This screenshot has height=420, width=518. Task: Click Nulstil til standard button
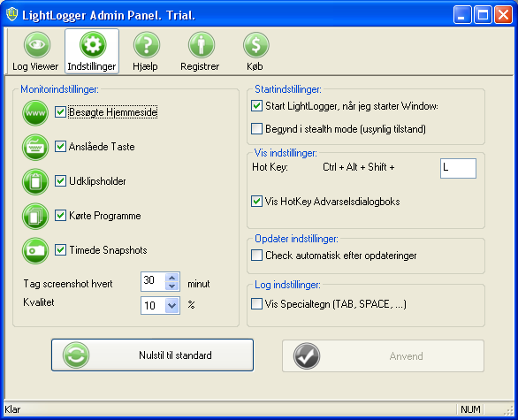click(152, 355)
